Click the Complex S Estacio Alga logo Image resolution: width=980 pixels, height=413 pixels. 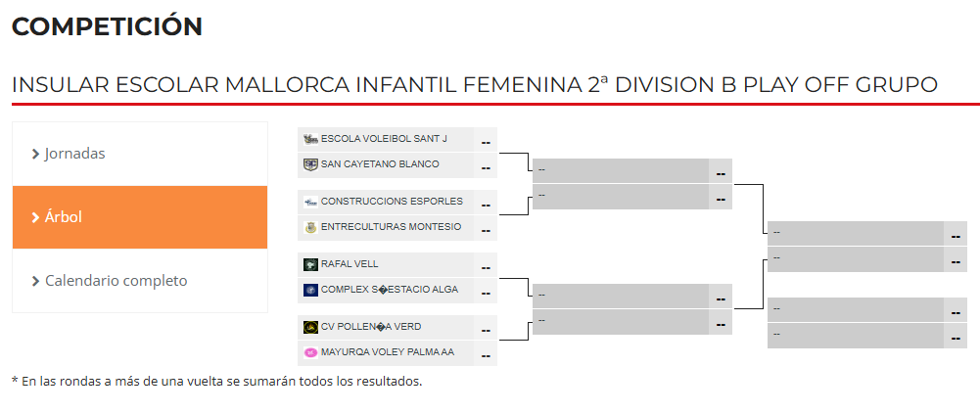point(310,290)
